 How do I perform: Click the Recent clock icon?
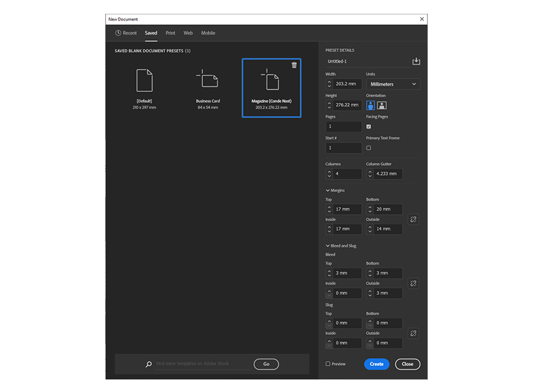118,33
